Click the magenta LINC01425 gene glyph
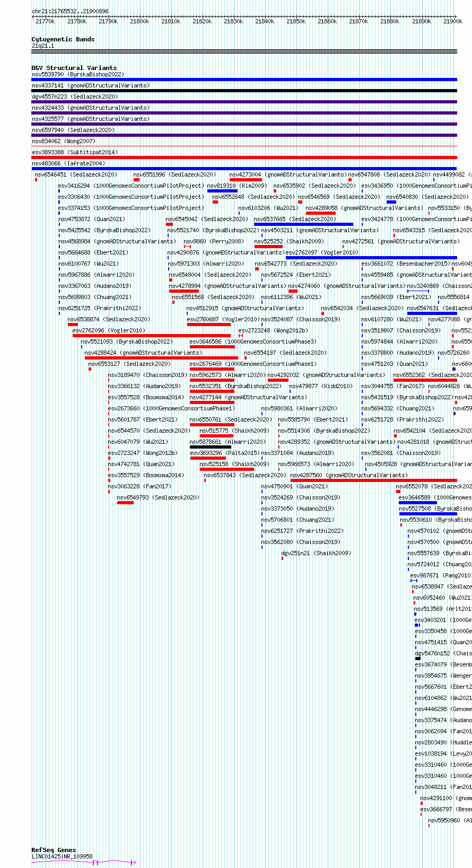Image resolution: width=472 pixels, height=868 pixels. [84, 863]
